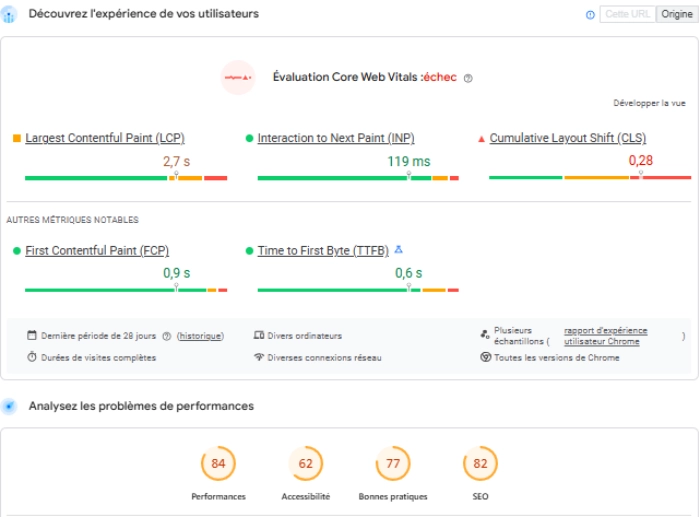This screenshot has width=700, height=517.
Task: Open the Time to First Byte (TTFB) link
Action: [323, 250]
